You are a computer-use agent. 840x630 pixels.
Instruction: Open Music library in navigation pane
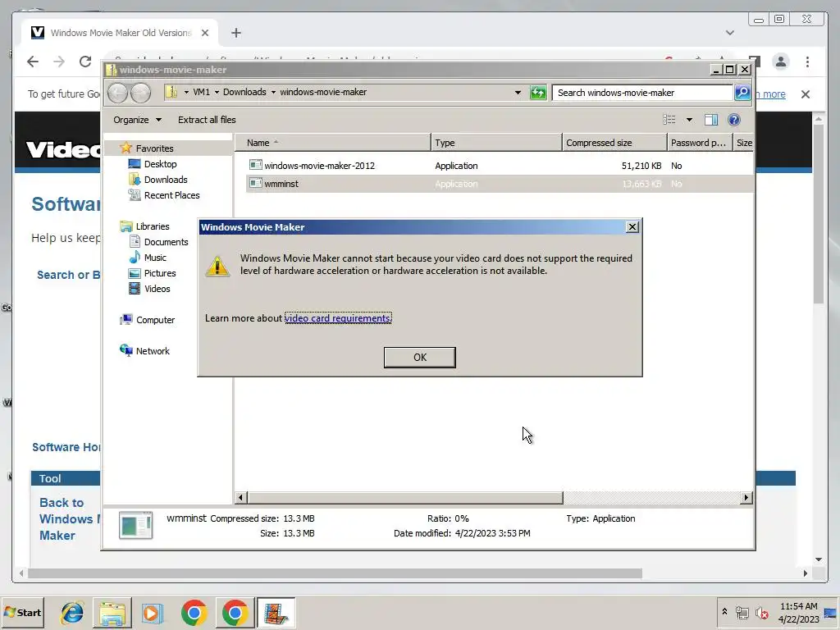pyautogui.click(x=155, y=257)
